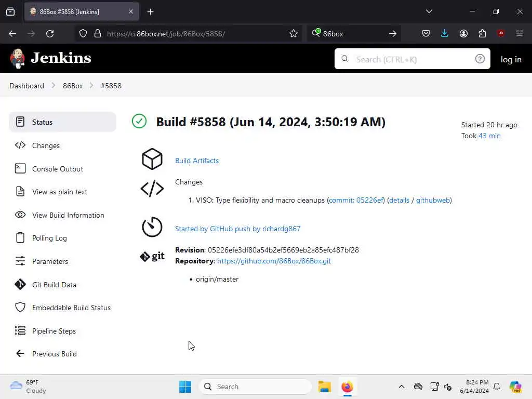
Task: Click the Jenkins logo
Action: (x=50, y=58)
